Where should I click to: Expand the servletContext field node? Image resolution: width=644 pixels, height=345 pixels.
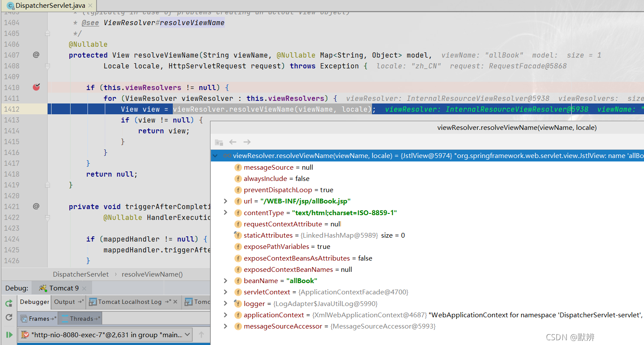tap(225, 292)
